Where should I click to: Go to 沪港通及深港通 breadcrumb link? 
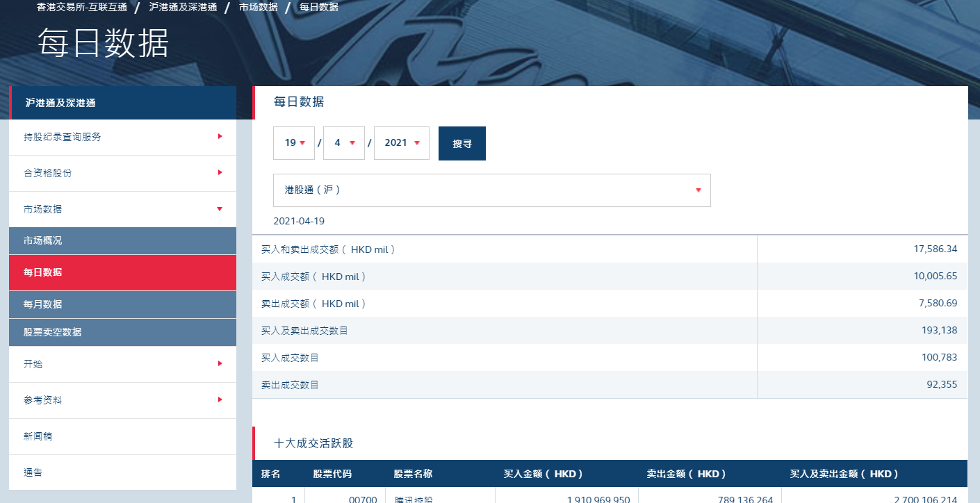pos(183,7)
